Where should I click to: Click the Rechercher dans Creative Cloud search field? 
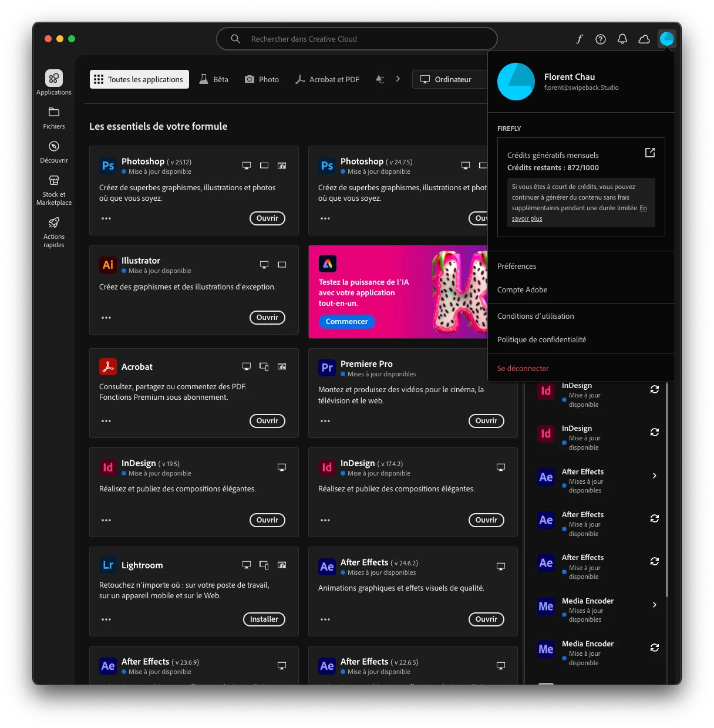click(x=357, y=39)
